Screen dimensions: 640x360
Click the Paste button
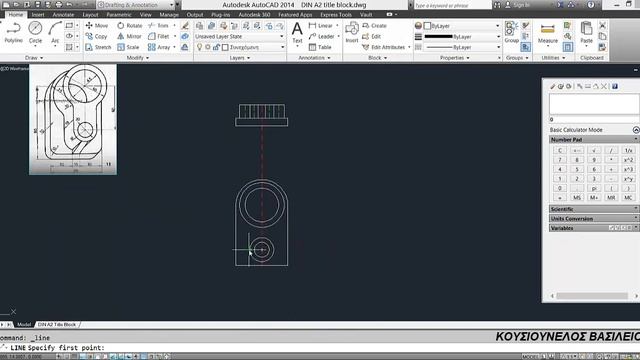[x=586, y=32]
